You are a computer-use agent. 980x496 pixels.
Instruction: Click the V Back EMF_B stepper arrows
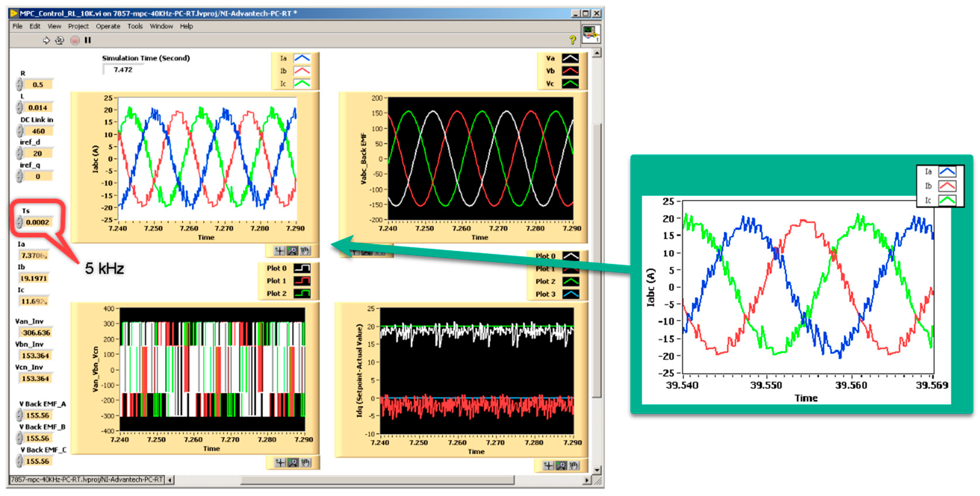pos(19,438)
